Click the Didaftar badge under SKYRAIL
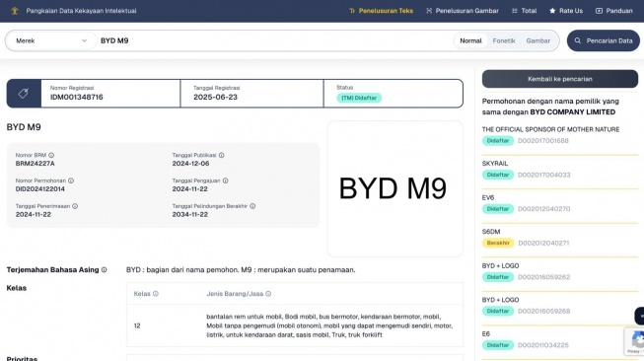 (498, 175)
